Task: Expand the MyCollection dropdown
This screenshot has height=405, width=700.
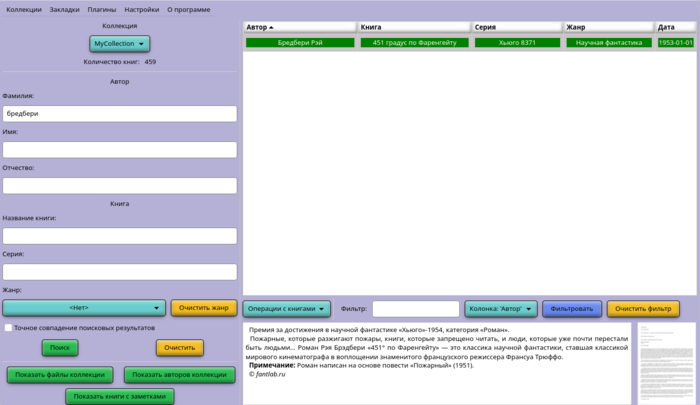Action: 120,44
